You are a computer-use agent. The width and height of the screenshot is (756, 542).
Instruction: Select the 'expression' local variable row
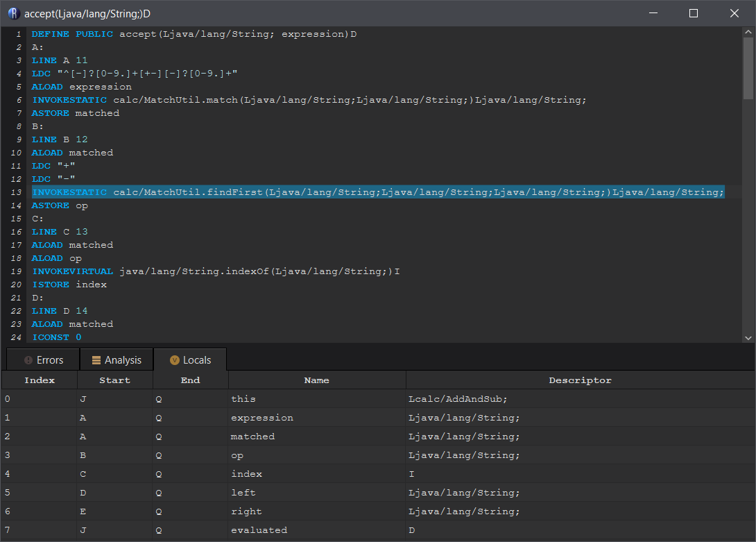click(x=261, y=418)
